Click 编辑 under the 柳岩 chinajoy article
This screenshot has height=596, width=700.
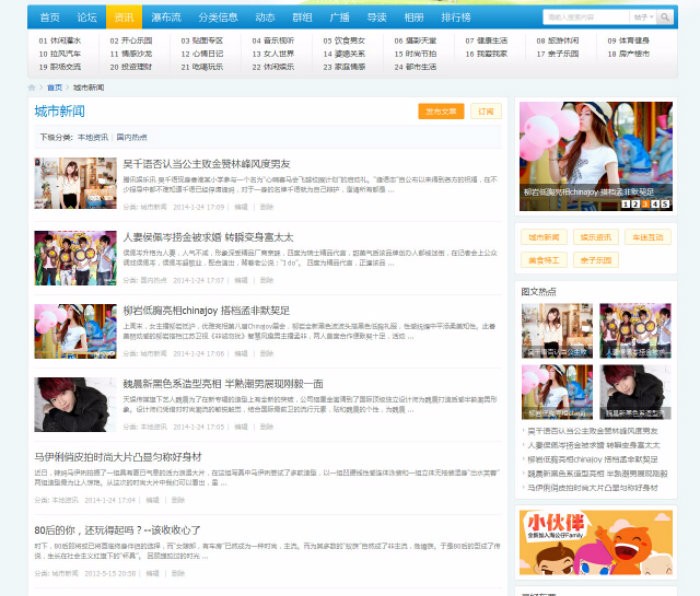pos(241,354)
